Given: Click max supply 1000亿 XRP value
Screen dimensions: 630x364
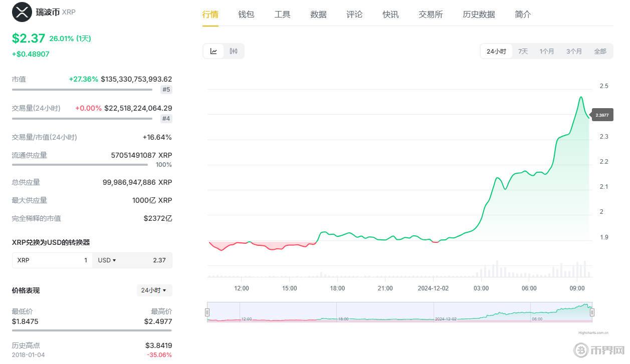Looking at the screenshot, I should [x=152, y=200].
